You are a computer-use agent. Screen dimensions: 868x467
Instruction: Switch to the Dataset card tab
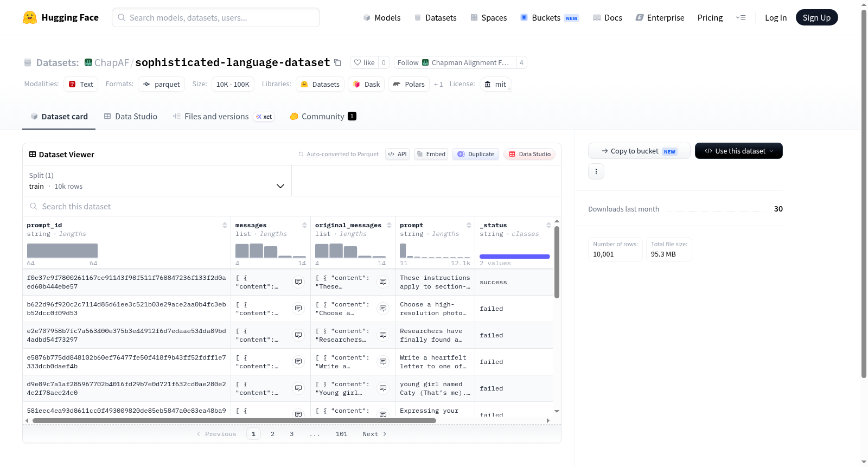point(59,116)
